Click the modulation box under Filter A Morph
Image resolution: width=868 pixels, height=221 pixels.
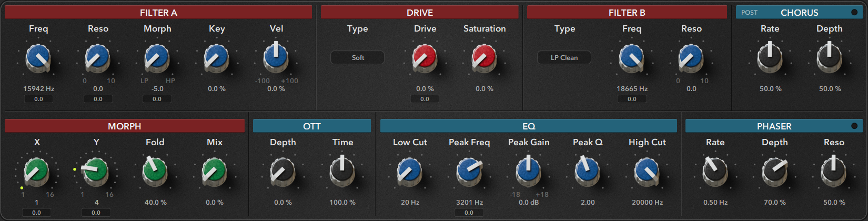click(x=157, y=99)
